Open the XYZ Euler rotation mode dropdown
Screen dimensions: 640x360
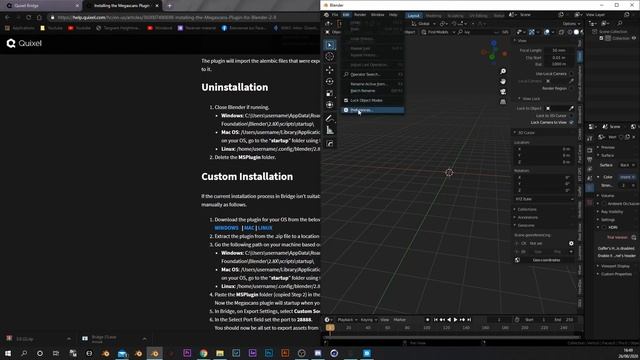click(544, 199)
